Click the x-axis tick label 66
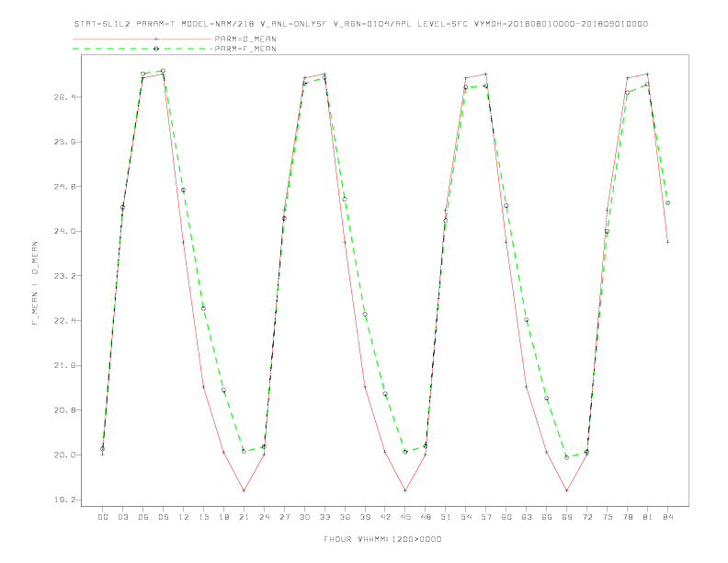728x563 pixels. 547,517
